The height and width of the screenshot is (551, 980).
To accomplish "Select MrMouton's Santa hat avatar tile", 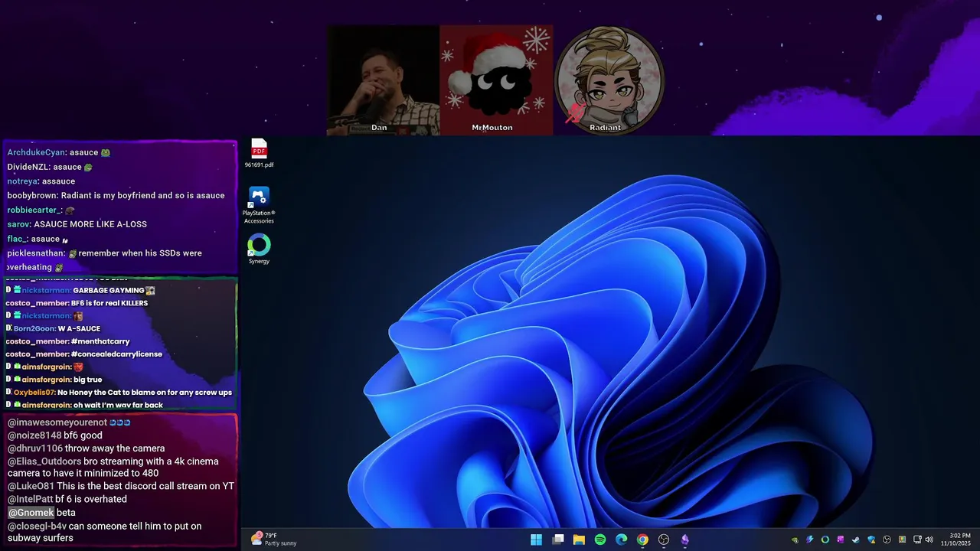I will pos(496,80).
